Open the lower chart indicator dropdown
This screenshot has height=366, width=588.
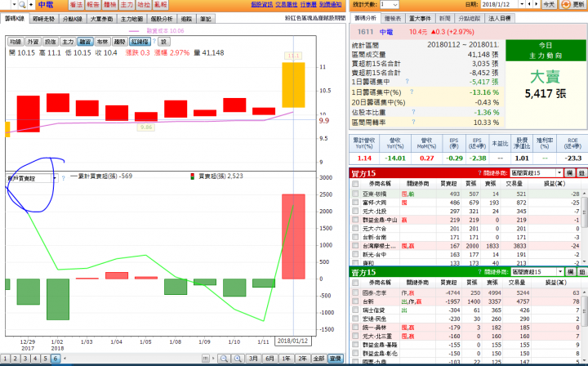coord(55,178)
